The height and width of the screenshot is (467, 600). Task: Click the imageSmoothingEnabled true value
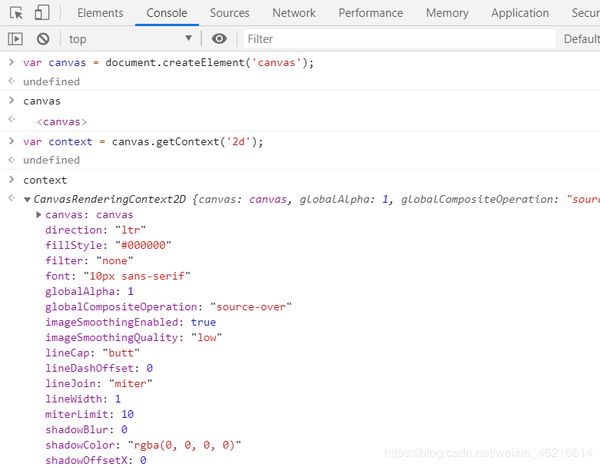(x=203, y=322)
